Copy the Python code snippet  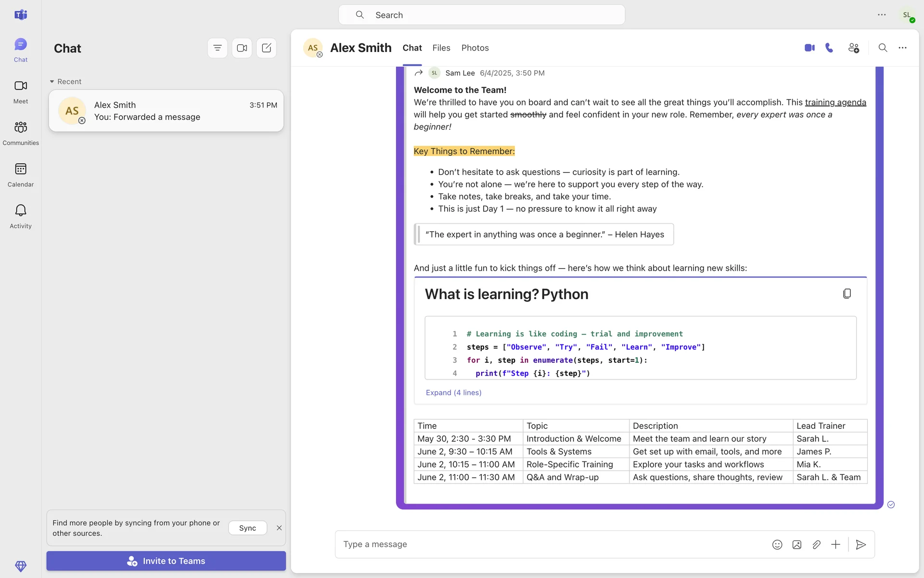[x=847, y=294]
